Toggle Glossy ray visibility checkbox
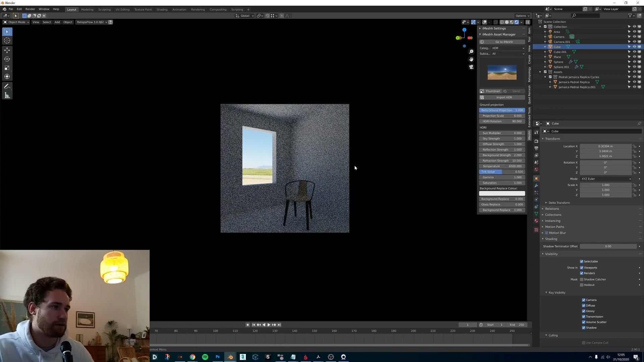This screenshot has height=362, width=644. point(584,311)
